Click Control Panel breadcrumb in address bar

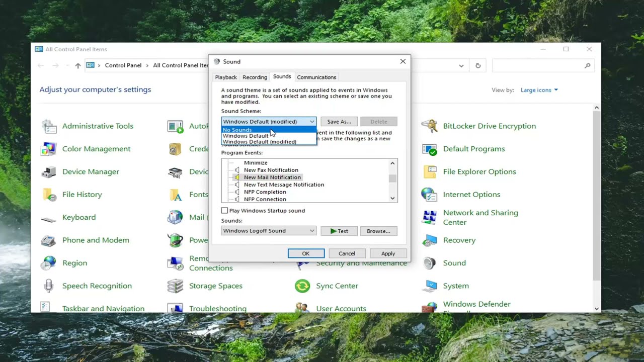123,65
